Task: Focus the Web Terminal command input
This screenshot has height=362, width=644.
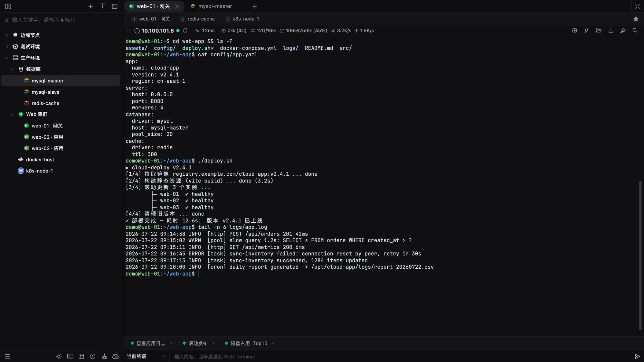Action: pos(401,357)
